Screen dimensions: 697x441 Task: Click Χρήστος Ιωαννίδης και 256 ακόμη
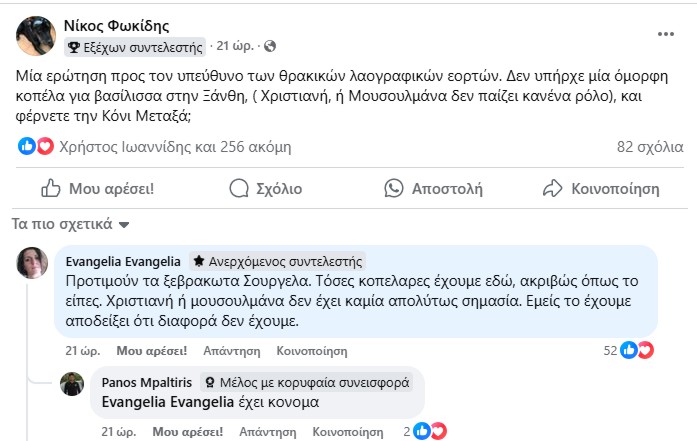point(175,147)
